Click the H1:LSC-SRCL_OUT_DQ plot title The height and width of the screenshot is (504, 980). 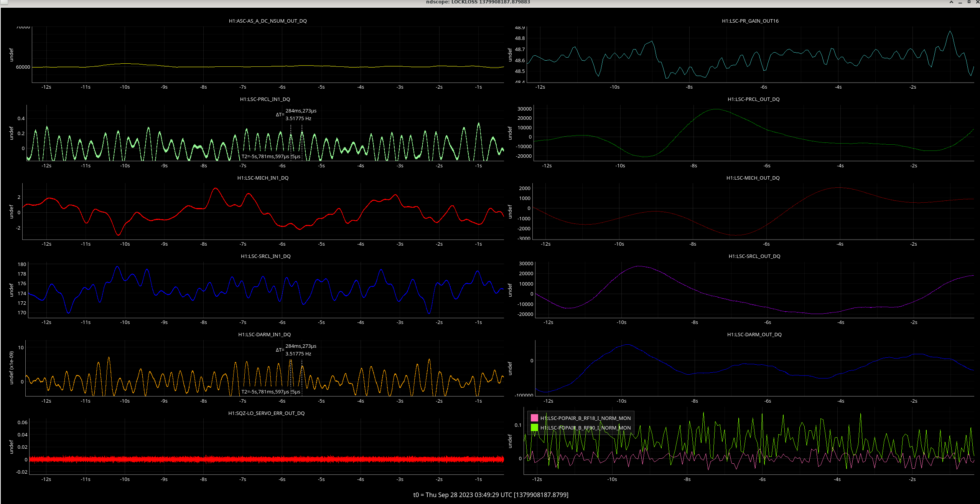pyautogui.click(x=754, y=256)
